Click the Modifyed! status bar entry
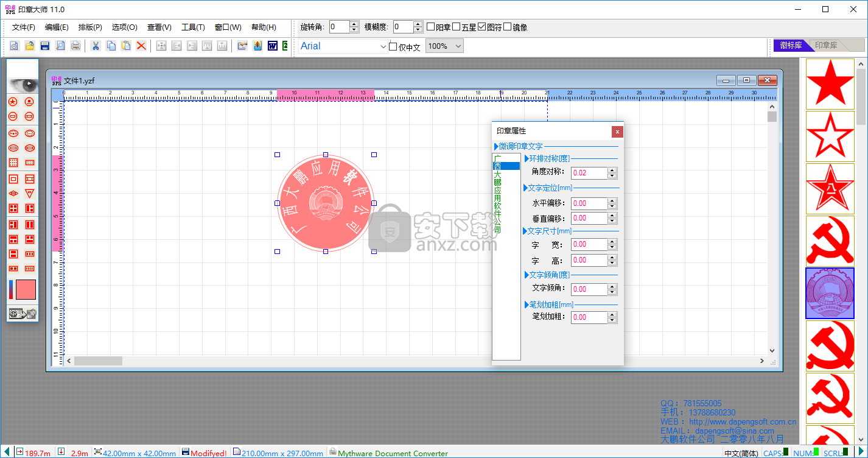868x458 pixels. point(205,453)
